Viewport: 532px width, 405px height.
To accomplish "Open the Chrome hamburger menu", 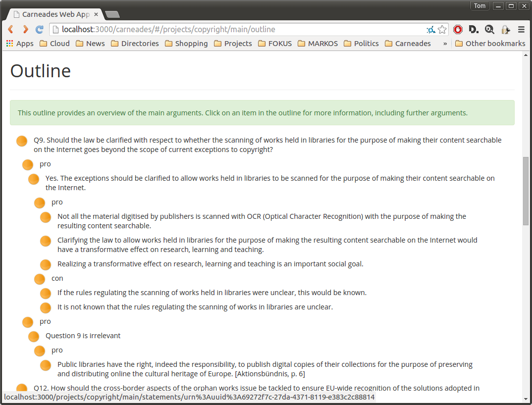I will click(522, 30).
